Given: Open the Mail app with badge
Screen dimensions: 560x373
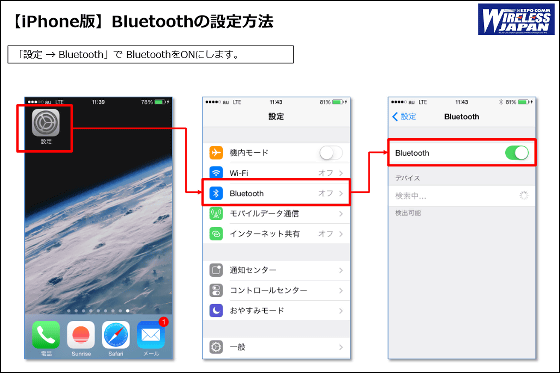Looking at the screenshot, I should (151, 334).
